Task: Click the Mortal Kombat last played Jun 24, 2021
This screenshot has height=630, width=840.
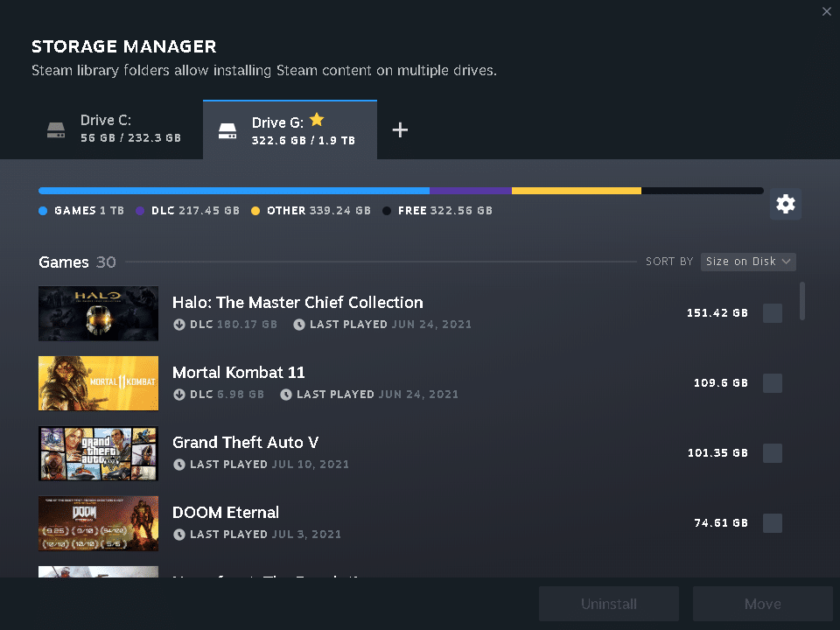Action: tap(419, 395)
